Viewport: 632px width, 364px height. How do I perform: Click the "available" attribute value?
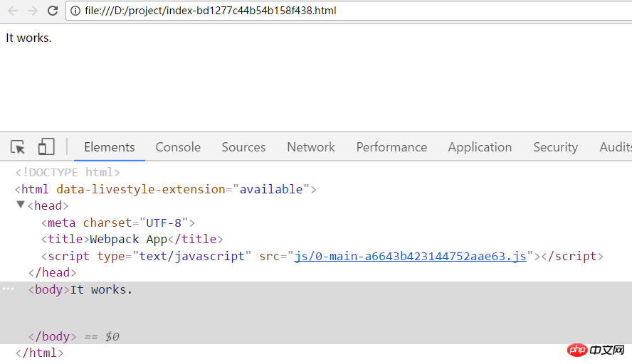click(271, 189)
